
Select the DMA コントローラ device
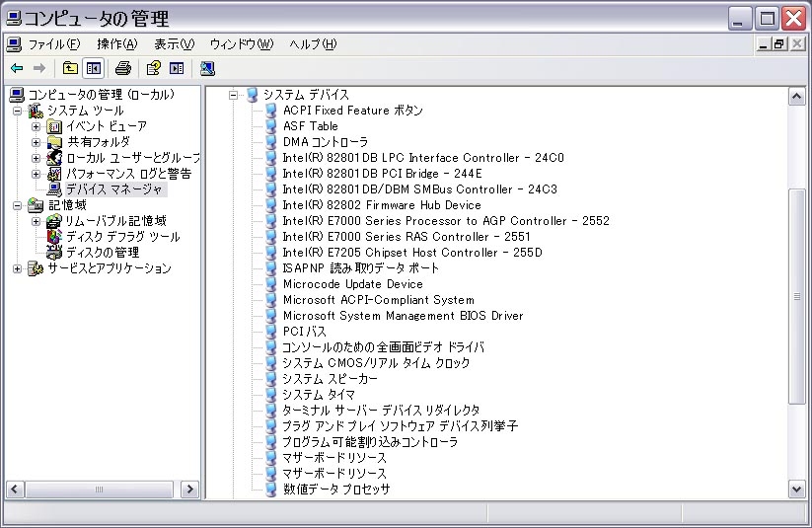click(326, 142)
